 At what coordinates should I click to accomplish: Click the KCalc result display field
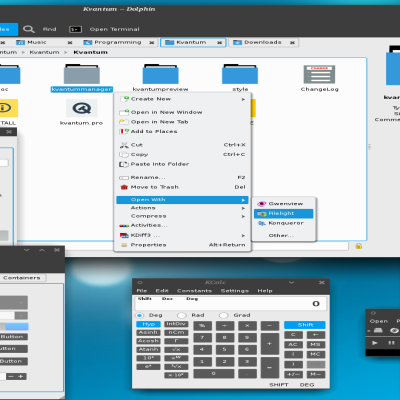(231, 304)
